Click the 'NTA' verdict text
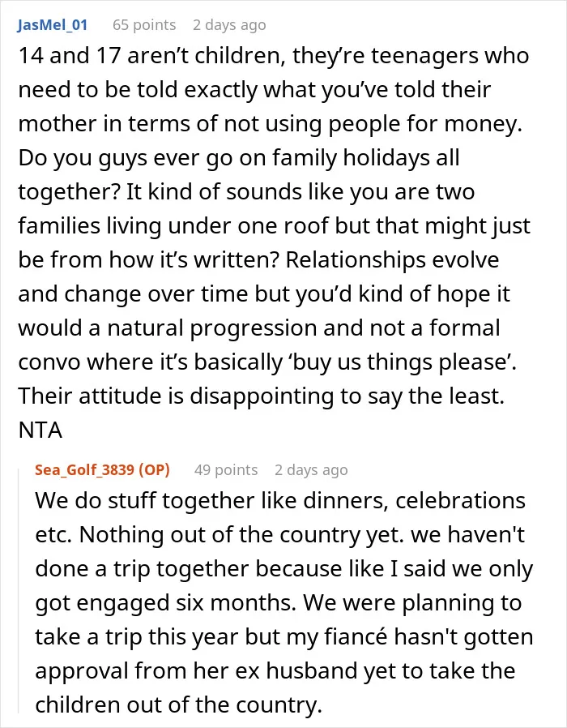 tap(40, 430)
